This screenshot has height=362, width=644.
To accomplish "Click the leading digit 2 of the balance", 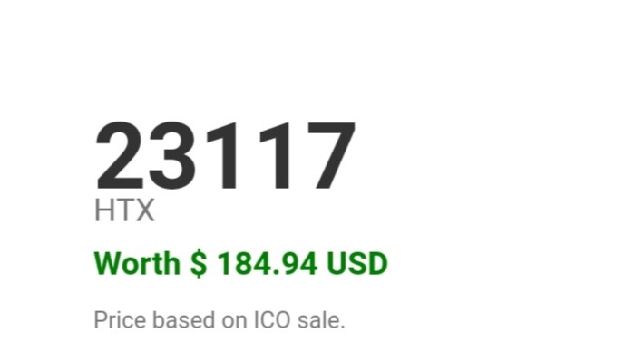I will coord(120,156).
